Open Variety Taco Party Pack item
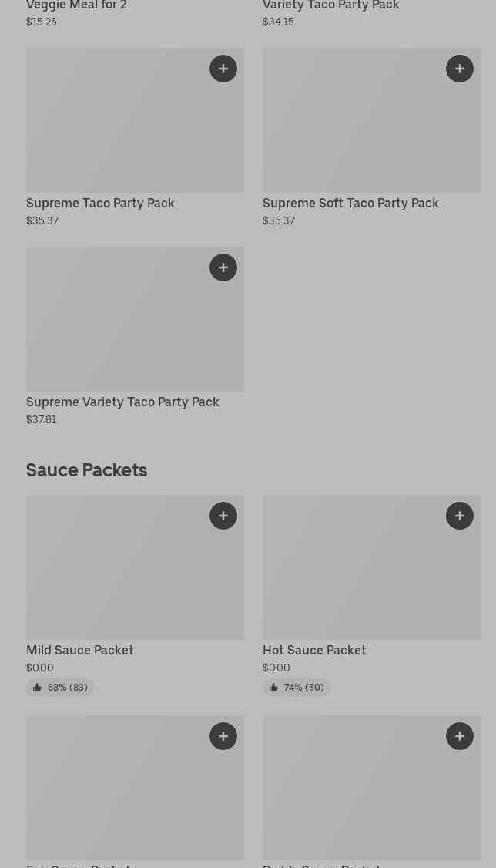Screen dimensions: 496x868 (x=331, y=6)
